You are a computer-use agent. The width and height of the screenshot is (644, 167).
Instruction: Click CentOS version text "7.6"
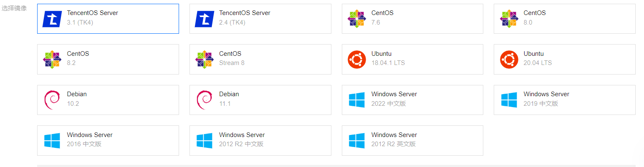click(x=376, y=22)
